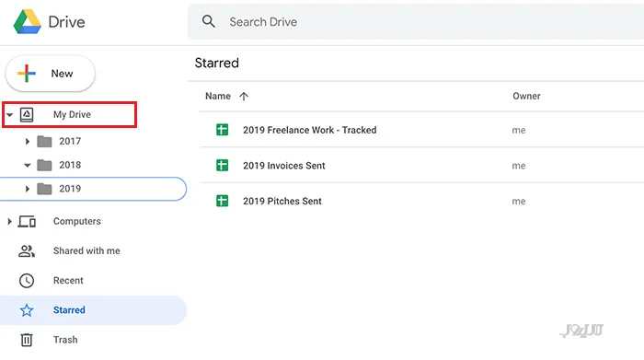
Task: Click Sheets icon for 2019 Freelance Work
Action: click(223, 130)
